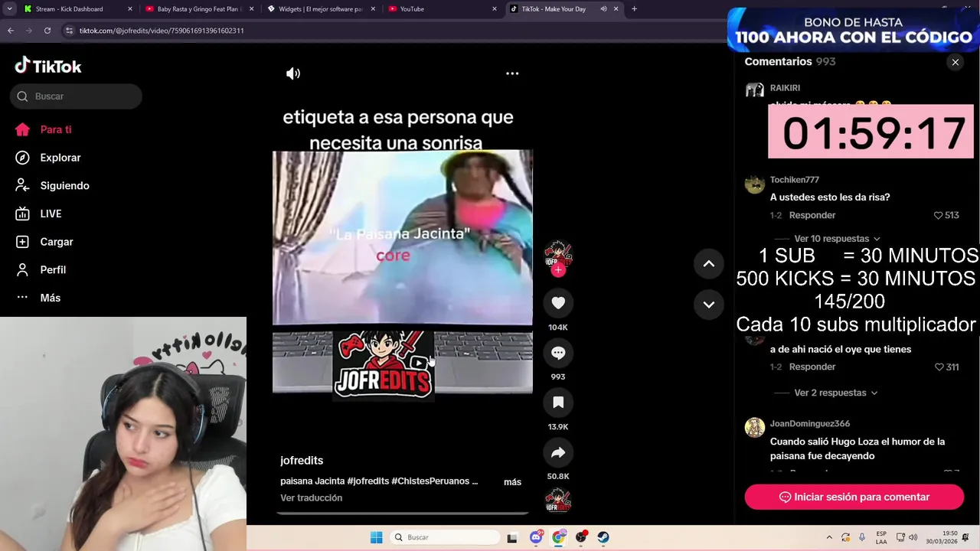The height and width of the screenshot is (551, 980).
Task: Open Cargar upload page
Action: tap(45, 242)
